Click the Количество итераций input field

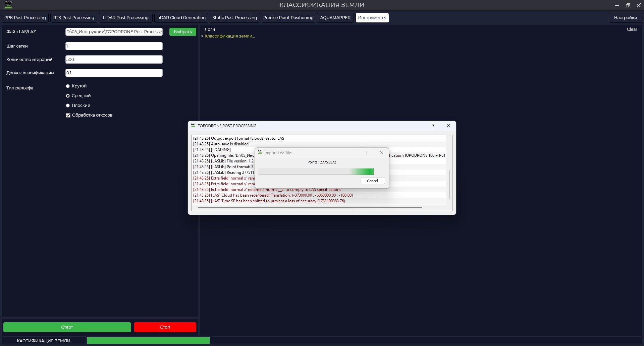[x=114, y=60]
